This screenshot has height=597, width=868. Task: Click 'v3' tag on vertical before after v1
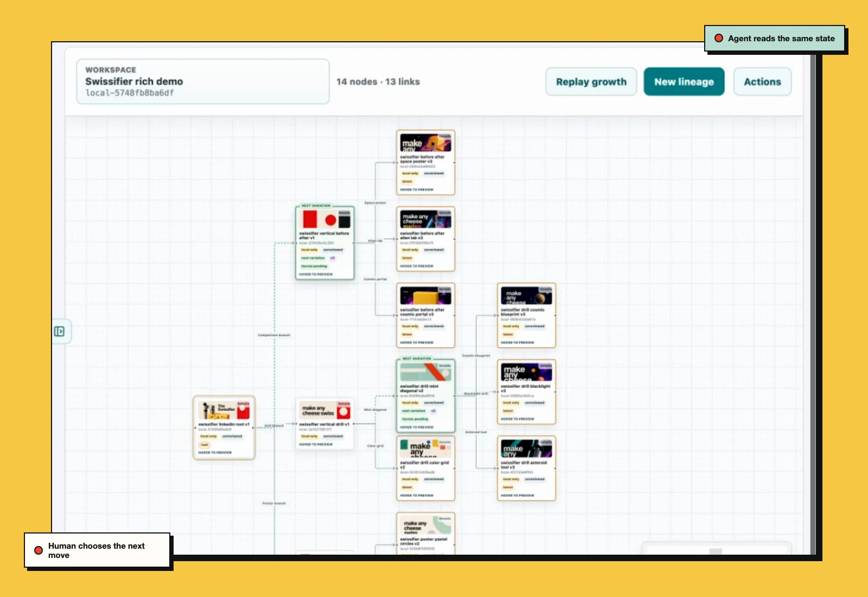pyautogui.click(x=333, y=258)
